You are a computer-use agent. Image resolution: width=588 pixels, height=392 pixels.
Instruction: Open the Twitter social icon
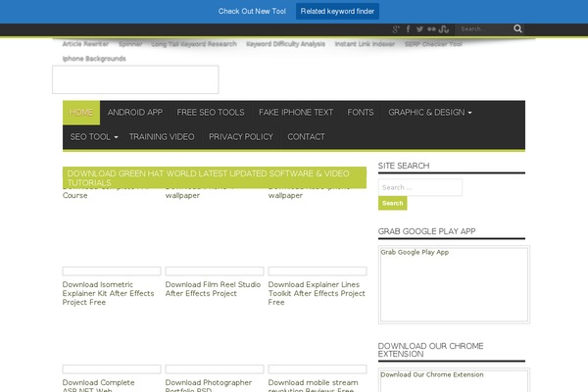419,29
